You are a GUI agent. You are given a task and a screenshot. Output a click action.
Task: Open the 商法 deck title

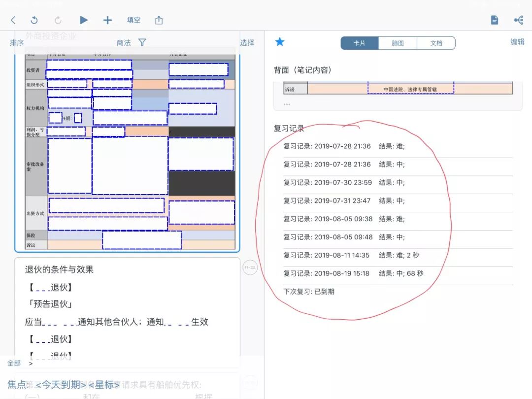124,43
